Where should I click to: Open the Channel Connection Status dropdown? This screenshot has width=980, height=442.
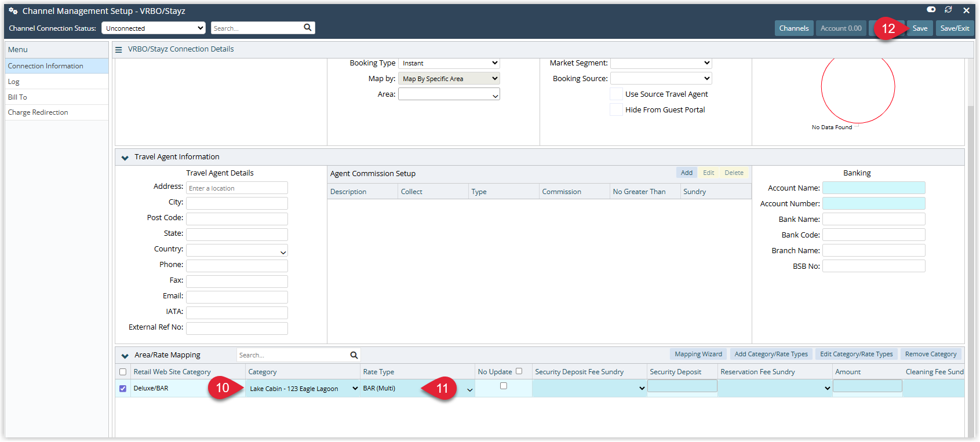pyautogui.click(x=154, y=28)
